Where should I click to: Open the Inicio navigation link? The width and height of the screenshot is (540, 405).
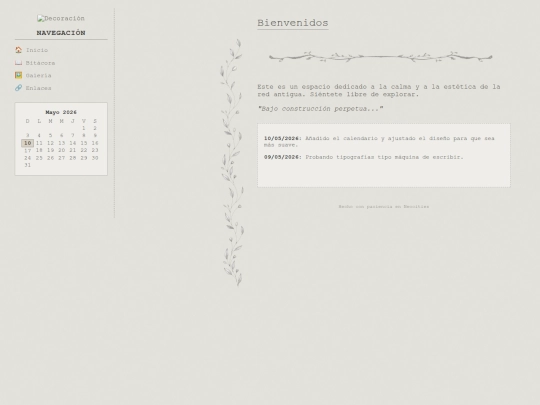coord(37,50)
